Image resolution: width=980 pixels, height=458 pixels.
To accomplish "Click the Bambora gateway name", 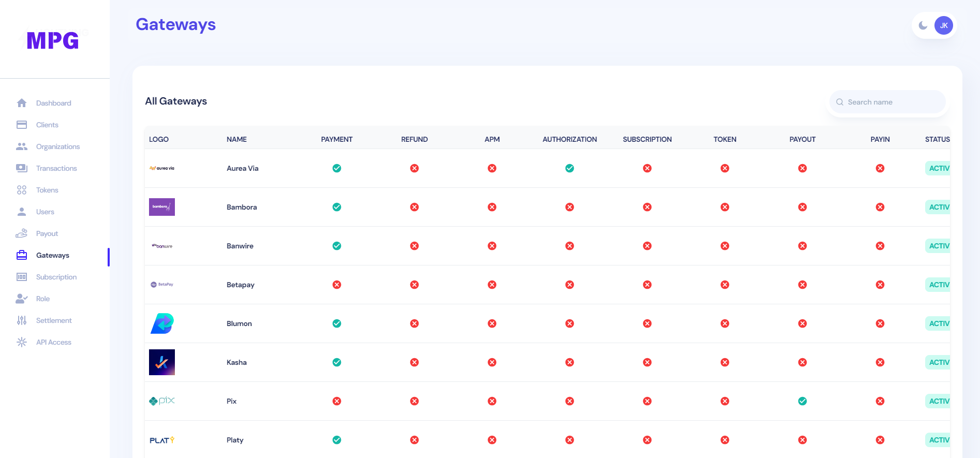I will pyautogui.click(x=242, y=207).
